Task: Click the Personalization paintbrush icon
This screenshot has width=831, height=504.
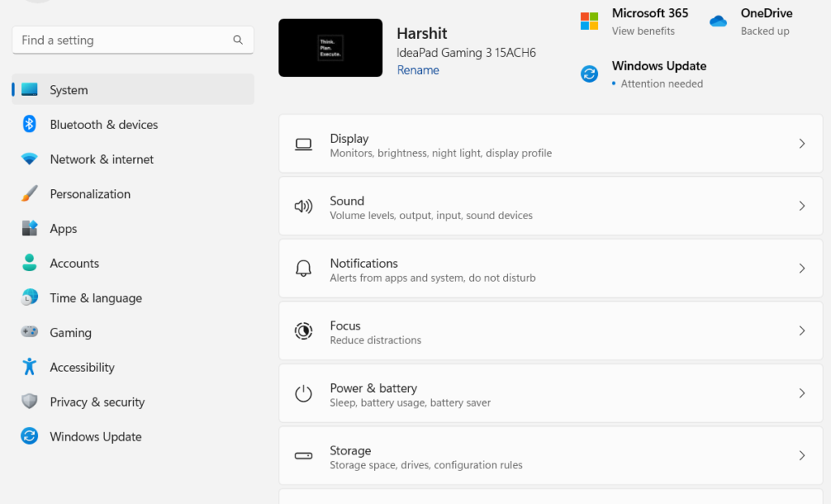Action: (x=29, y=194)
